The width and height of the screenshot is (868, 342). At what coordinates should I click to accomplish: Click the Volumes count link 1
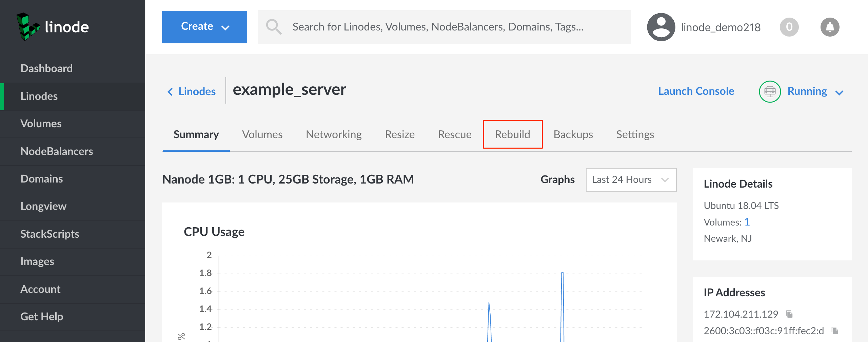pos(747,222)
